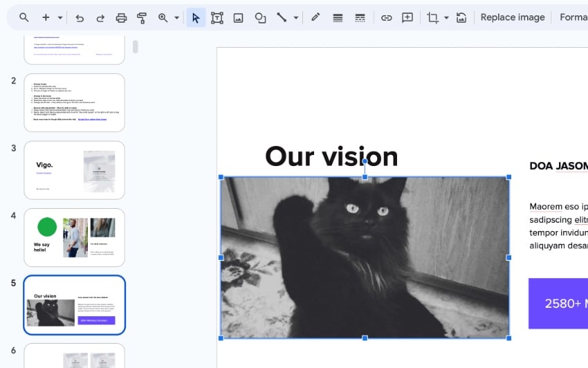Activate the paint format tool
588x368 pixels.
point(143,17)
